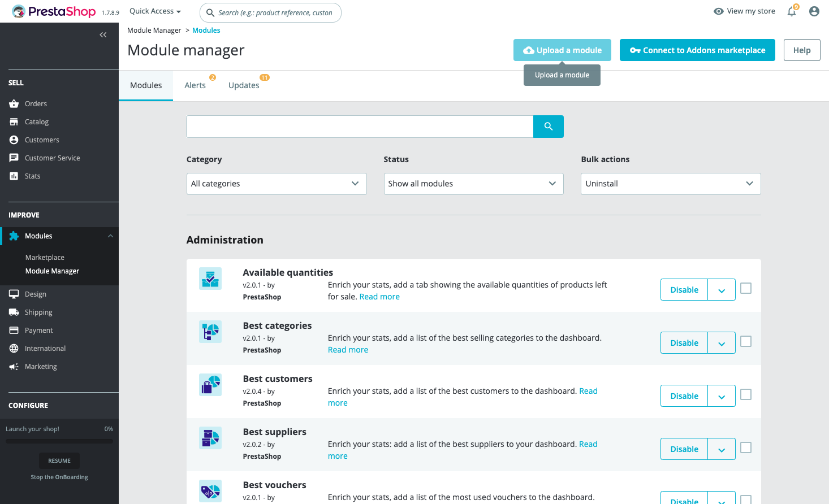Tick the Best categories module checkbox
The height and width of the screenshot is (504, 829).
746,342
